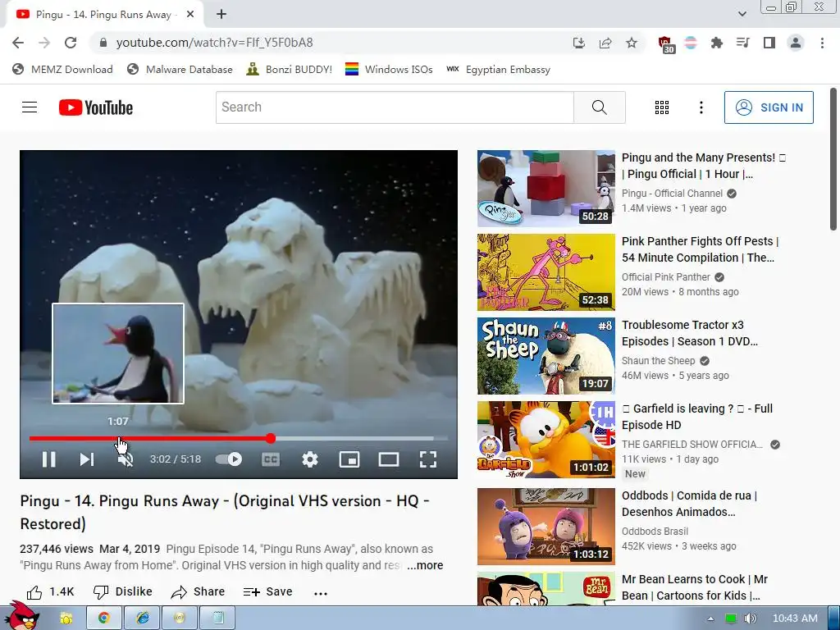Share this page icon in address bar

(x=605, y=43)
